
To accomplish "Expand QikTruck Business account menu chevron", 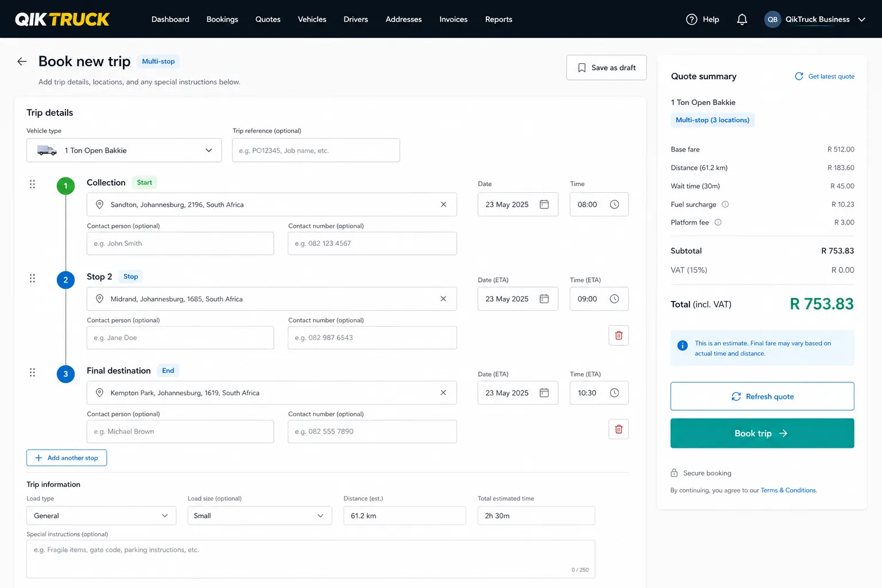I will click(x=861, y=20).
